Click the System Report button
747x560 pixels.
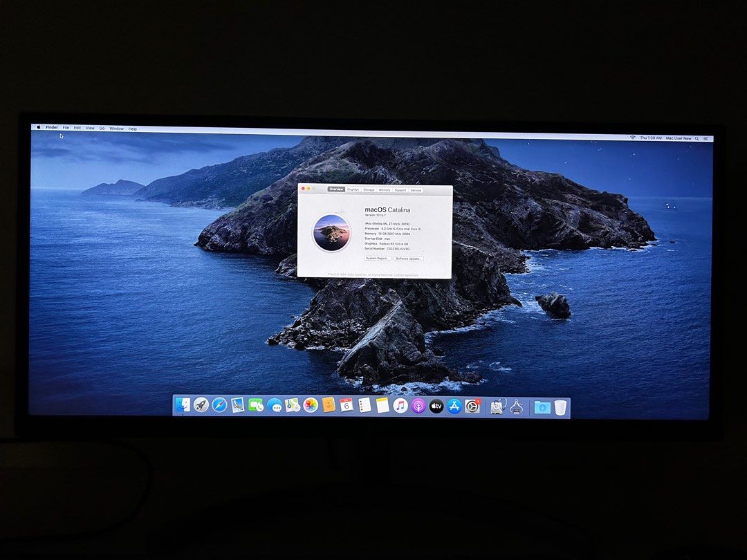[378, 258]
